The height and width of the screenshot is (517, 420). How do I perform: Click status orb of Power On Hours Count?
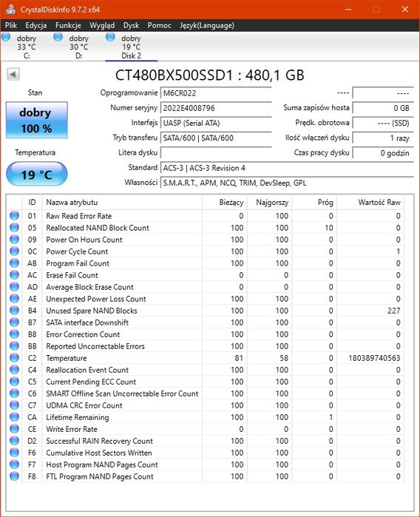coord(14,240)
